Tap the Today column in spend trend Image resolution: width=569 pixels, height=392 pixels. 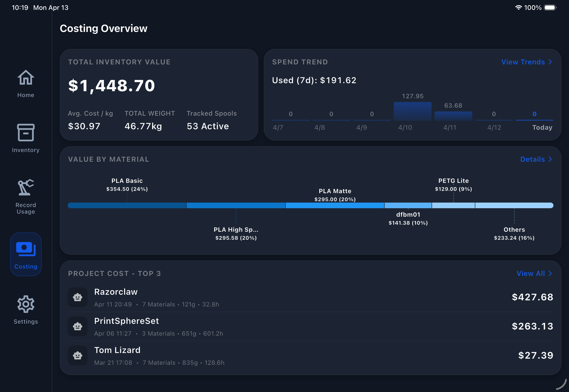534,120
